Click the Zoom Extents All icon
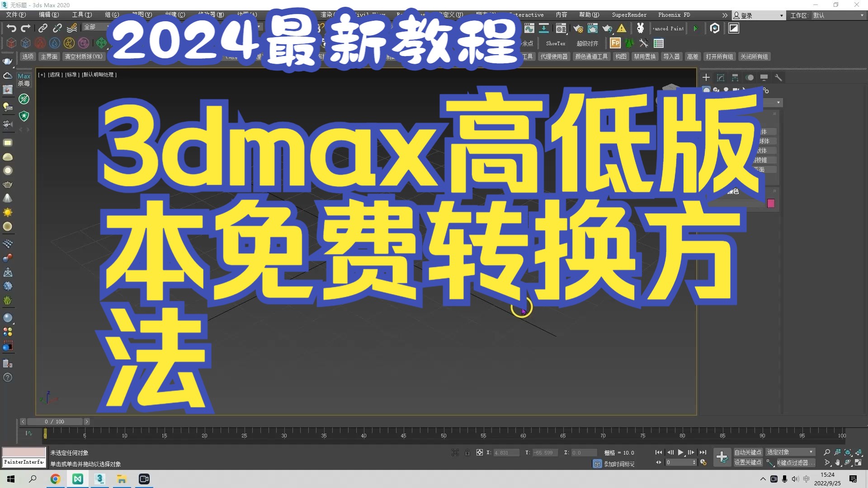868x488 pixels. [x=859, y=452]
